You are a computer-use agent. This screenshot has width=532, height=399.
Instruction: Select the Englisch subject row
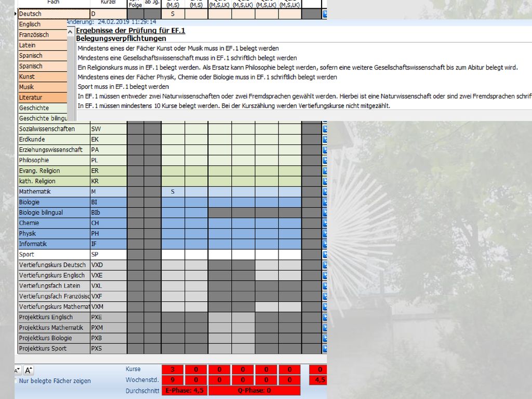43,24
